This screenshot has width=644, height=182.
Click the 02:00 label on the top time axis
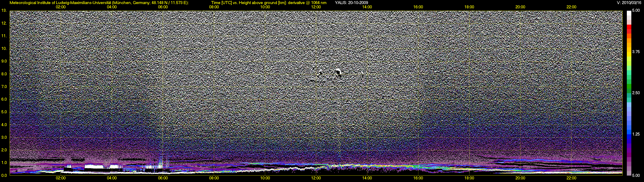(61, 7)
